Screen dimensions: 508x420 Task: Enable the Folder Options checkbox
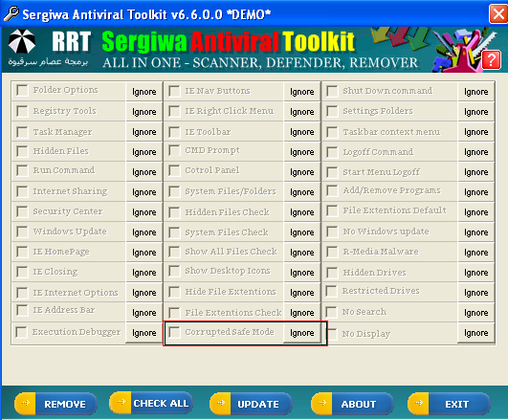pyautogui.click(x=22, y=90)
